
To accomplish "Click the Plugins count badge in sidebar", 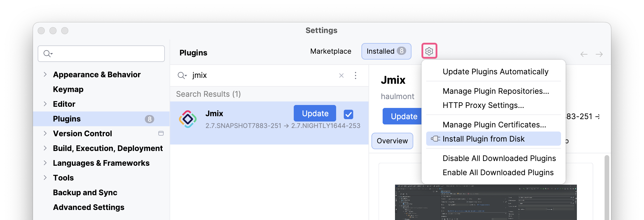I will click(x=150, y=119).
